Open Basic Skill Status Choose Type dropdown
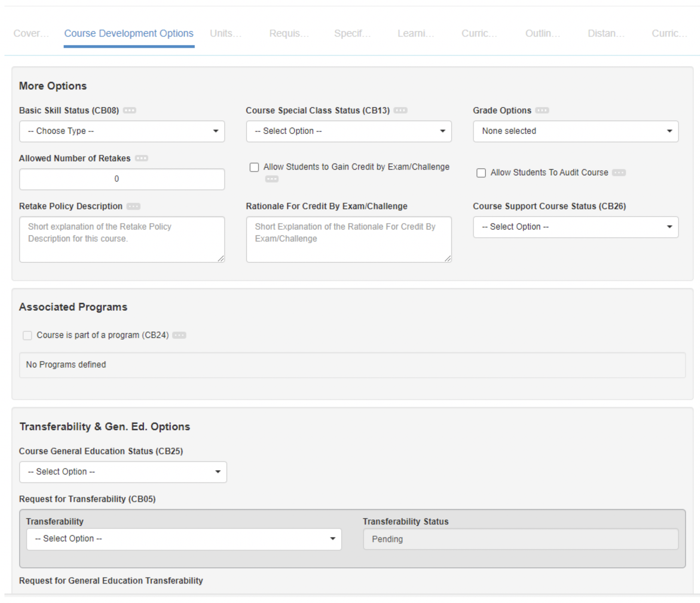The width and height of the screenshot is (700, 603). point(122,131)
